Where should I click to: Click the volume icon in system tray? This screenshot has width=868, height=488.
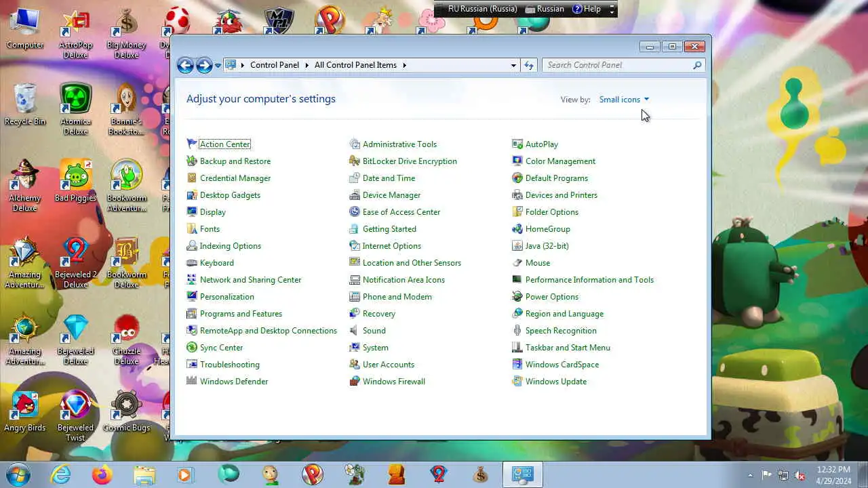(x=800, y=475)
